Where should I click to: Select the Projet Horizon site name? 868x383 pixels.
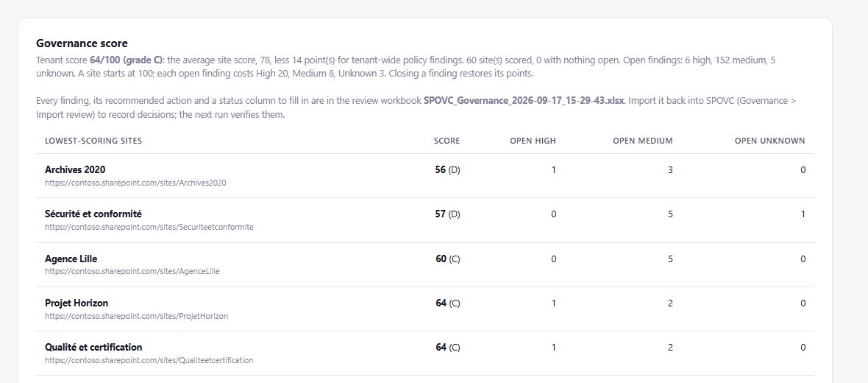click(77, 303)
